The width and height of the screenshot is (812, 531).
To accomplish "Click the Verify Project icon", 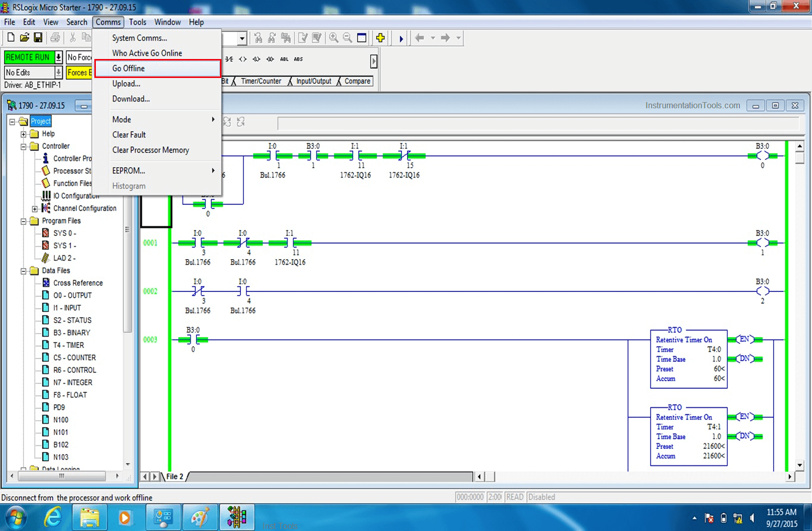I will point(317,37).
